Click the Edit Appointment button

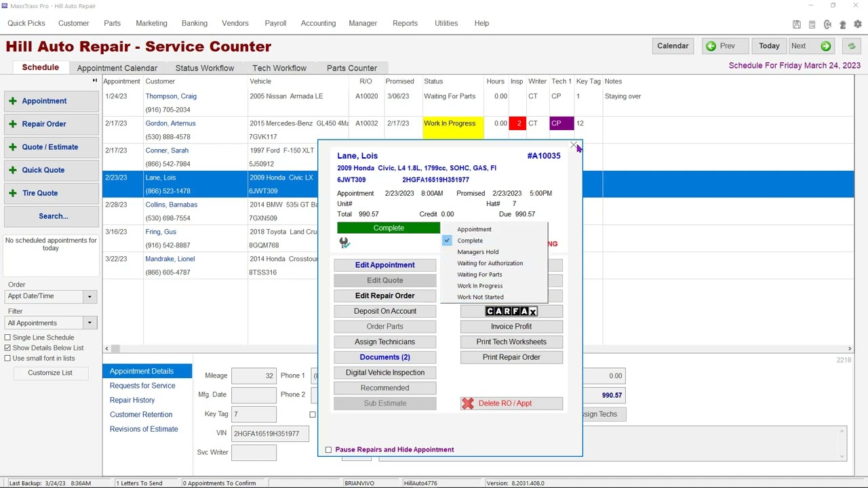click(x=384, y=265)
